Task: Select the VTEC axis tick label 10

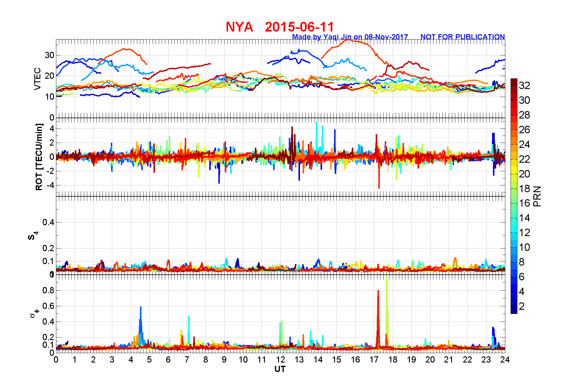Action: click(49, 97)
